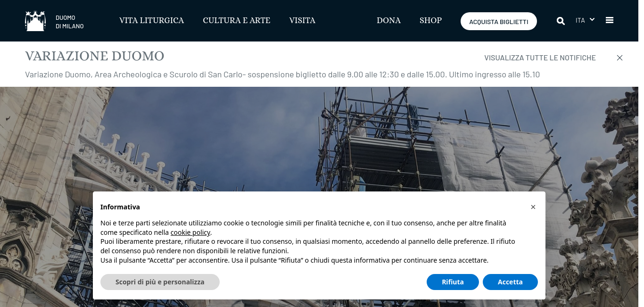Click Scopri di più e personalizza

[160, 282]
